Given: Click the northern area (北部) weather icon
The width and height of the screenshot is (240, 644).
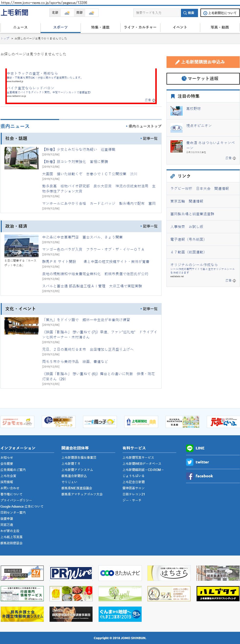Looking at the screenshot, I should (x=67, y=13).
